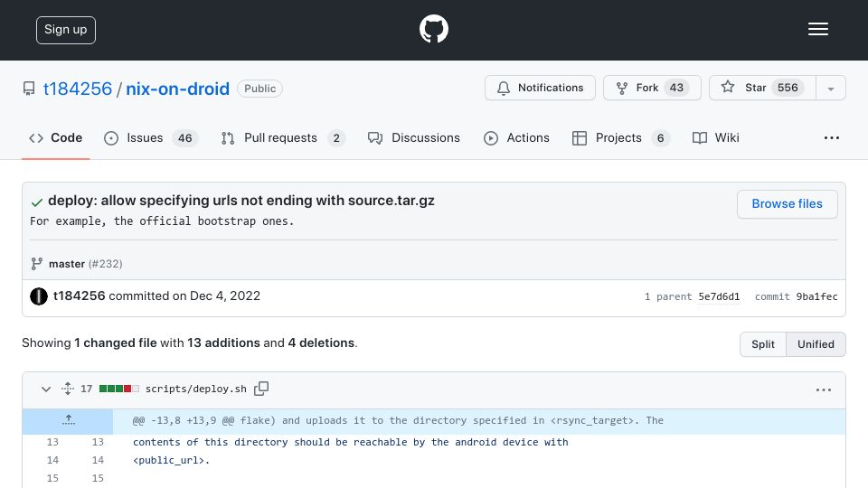
Task: Open the hamburger navigation menu
Action: click(817, 29)
